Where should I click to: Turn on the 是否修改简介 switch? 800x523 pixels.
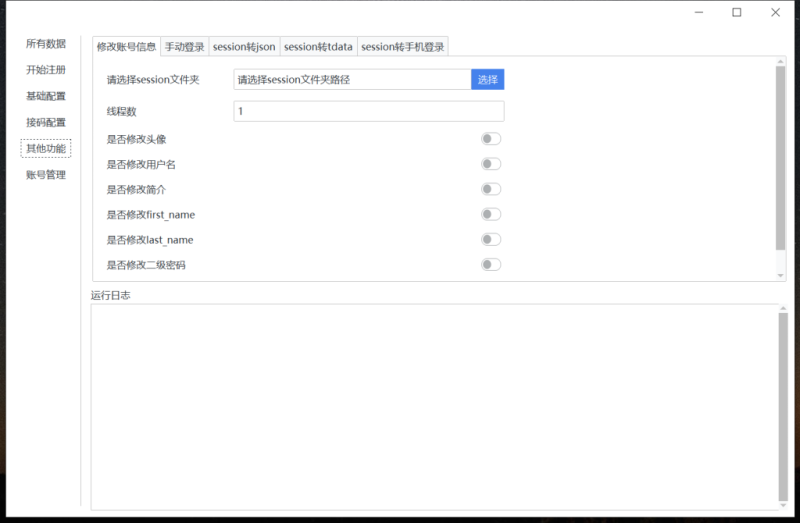tap(490, 189)
